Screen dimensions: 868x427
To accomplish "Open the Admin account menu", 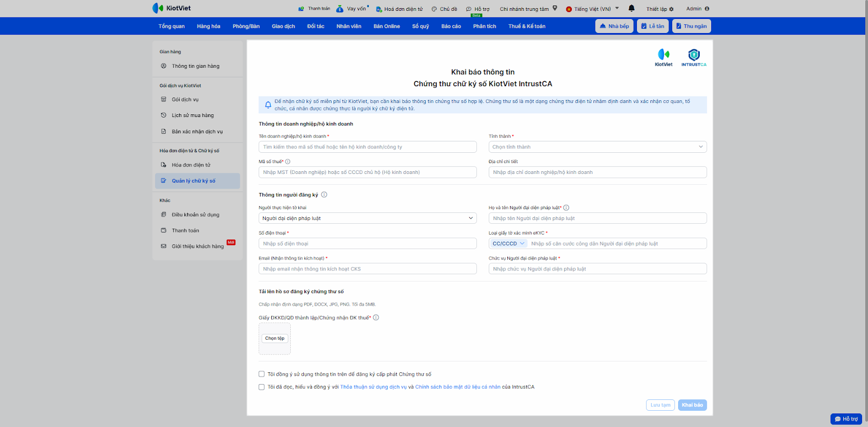I will tap(698, 9).
